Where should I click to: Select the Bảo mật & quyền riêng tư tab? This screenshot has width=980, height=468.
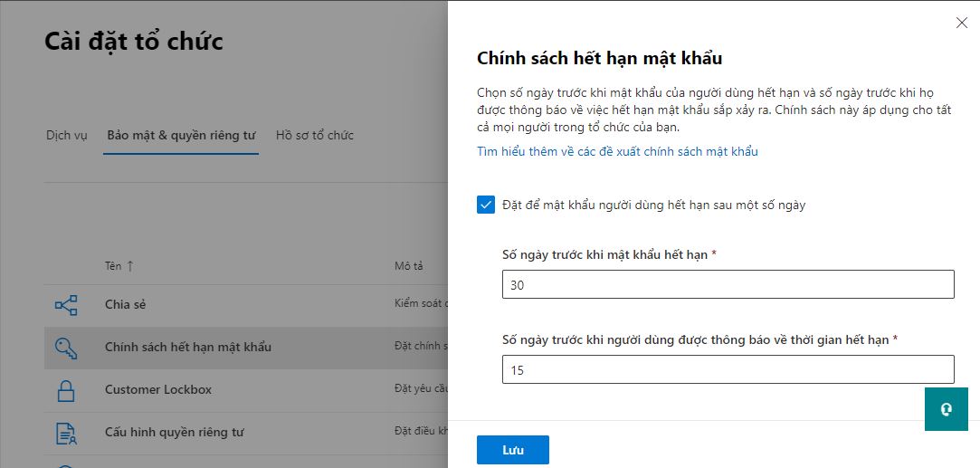click(181, 136)
